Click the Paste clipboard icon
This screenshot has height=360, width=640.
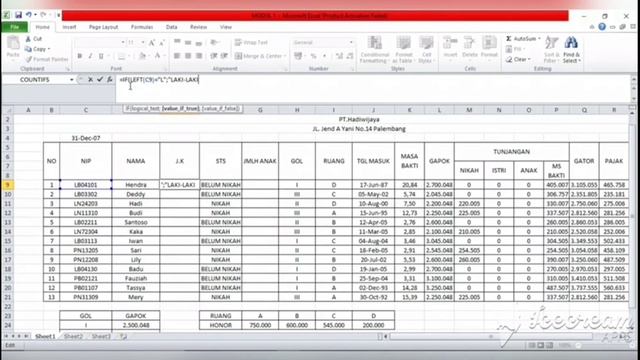pyautogui.click(x=13, y=43)
